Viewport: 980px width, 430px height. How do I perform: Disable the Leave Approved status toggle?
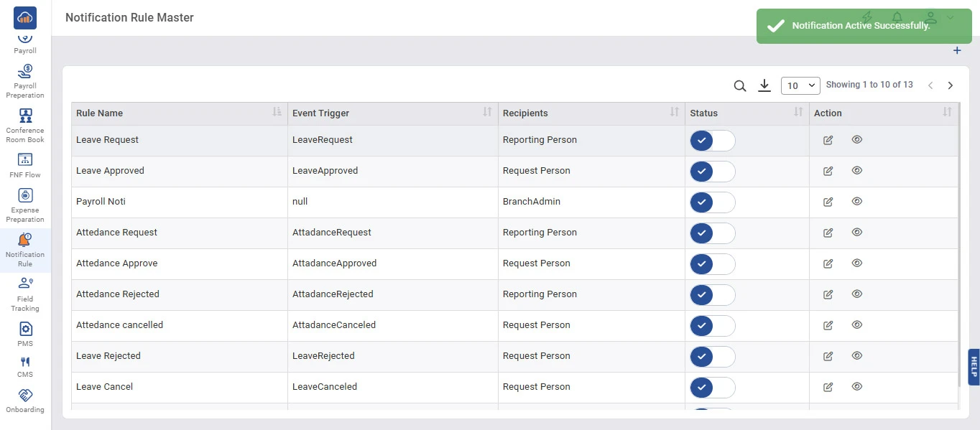[x=712, y=172]
